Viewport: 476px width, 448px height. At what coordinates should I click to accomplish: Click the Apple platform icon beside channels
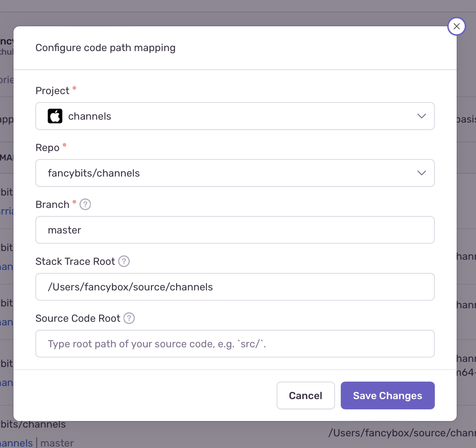pos(55,116)
